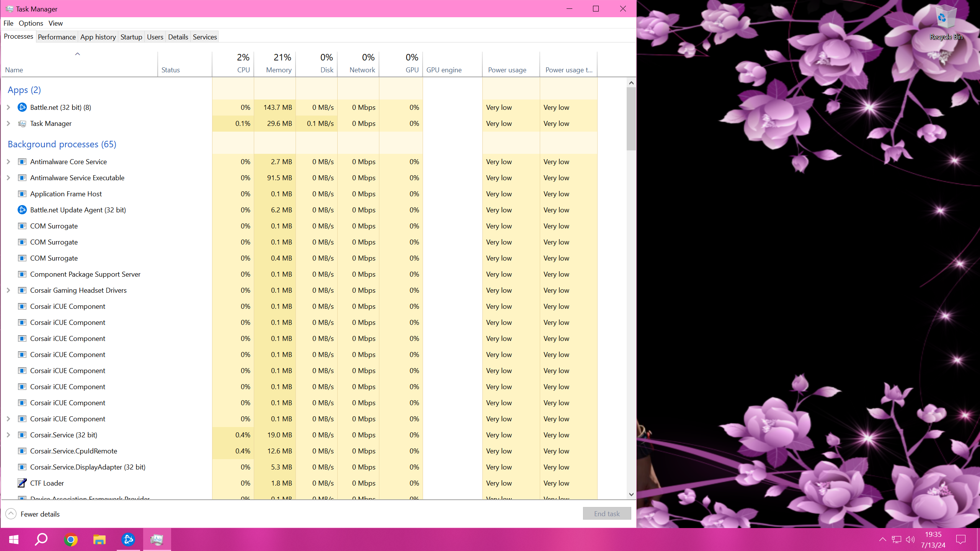Viewport: 980px width, 551px height.
Task: Expand hidden icons in the system tray
Action: click(882, 539)
